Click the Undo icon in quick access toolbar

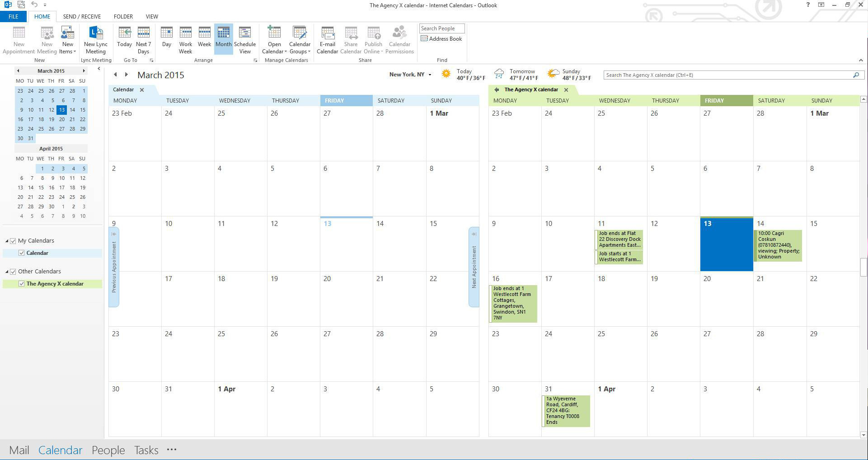[x=34, y=5]
